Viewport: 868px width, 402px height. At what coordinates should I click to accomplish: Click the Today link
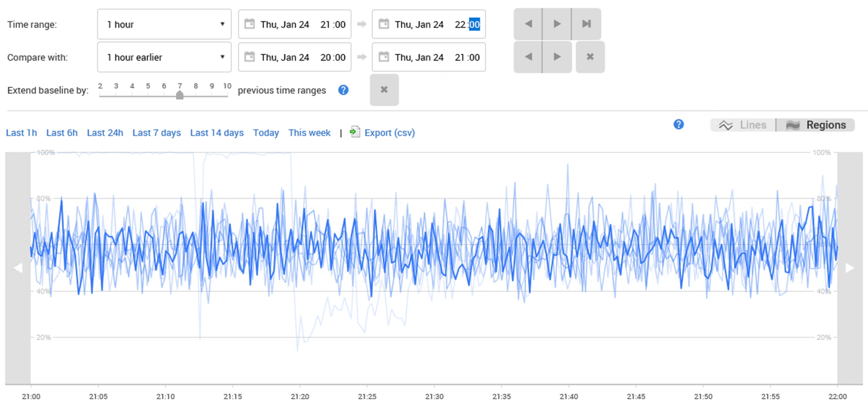point(266,133)
